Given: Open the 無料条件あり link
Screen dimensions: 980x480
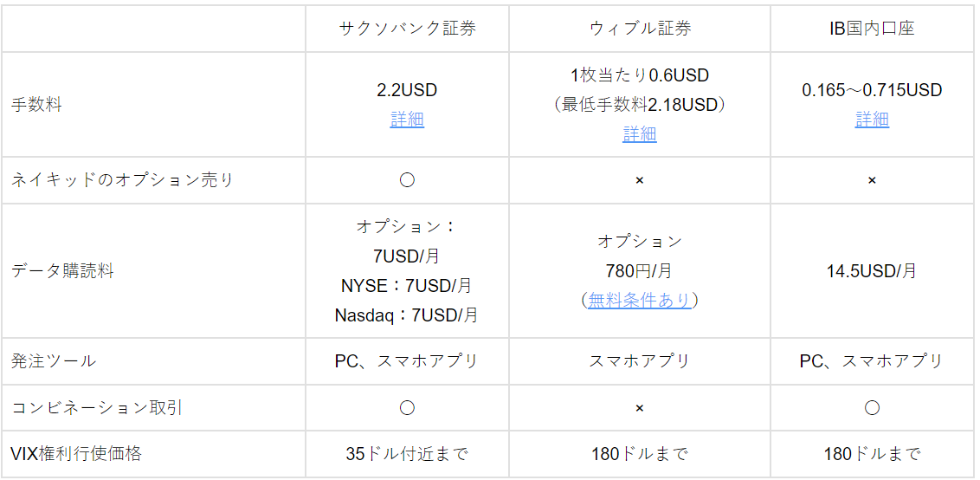Looking at the screenshot, I should (x=640, y=301).
